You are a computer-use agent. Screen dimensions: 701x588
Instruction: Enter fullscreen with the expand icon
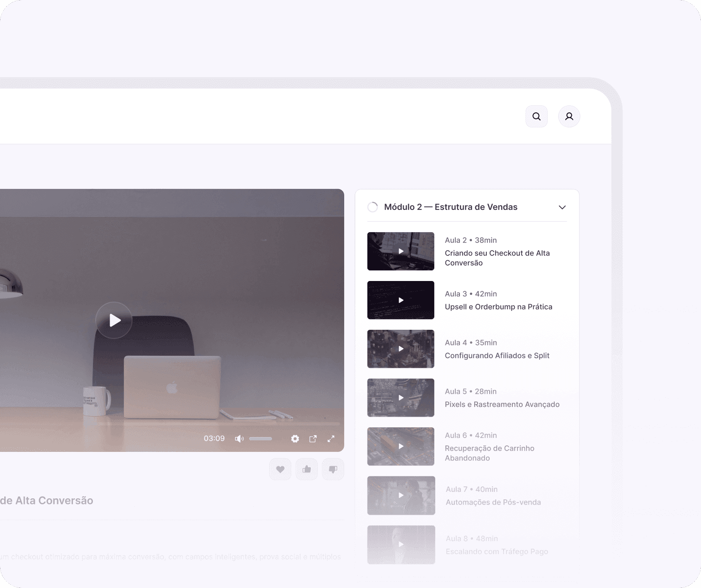[x=331, y=439]
